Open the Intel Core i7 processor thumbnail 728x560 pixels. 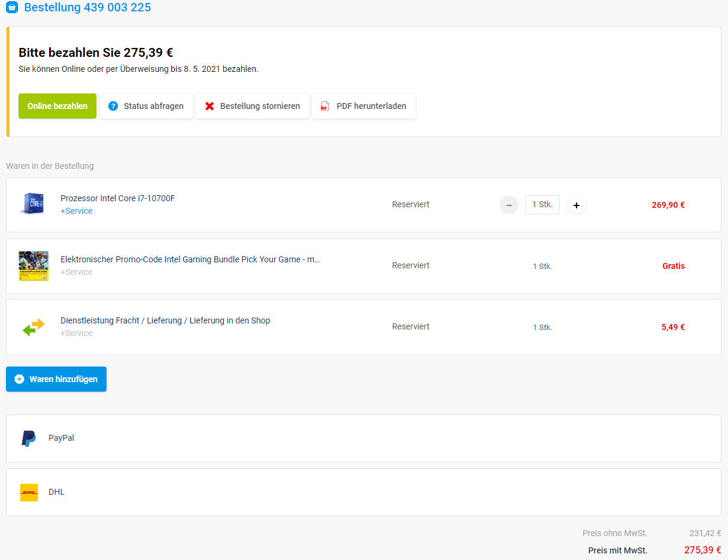[33, 204]
